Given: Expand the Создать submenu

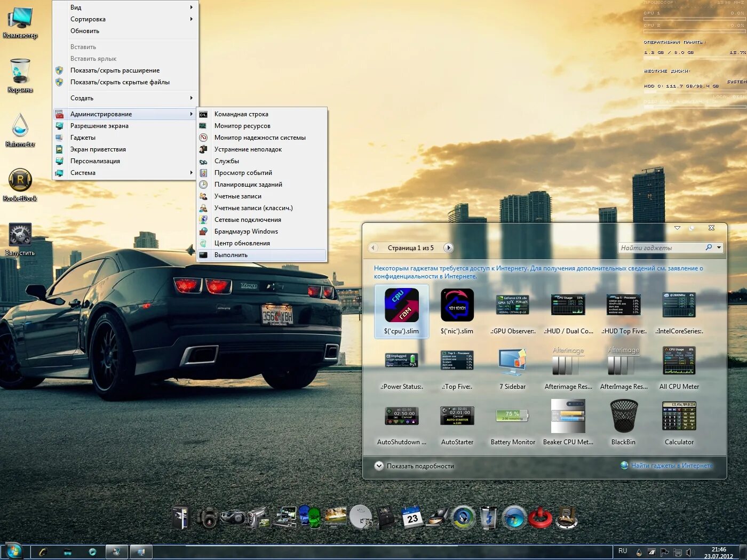Looking at the screenshot, I should 124,98.
